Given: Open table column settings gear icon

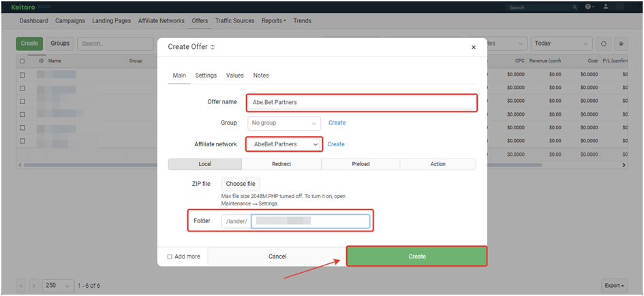Looking at the screenshot, I should pyautogui.click(x=621, y=44).
